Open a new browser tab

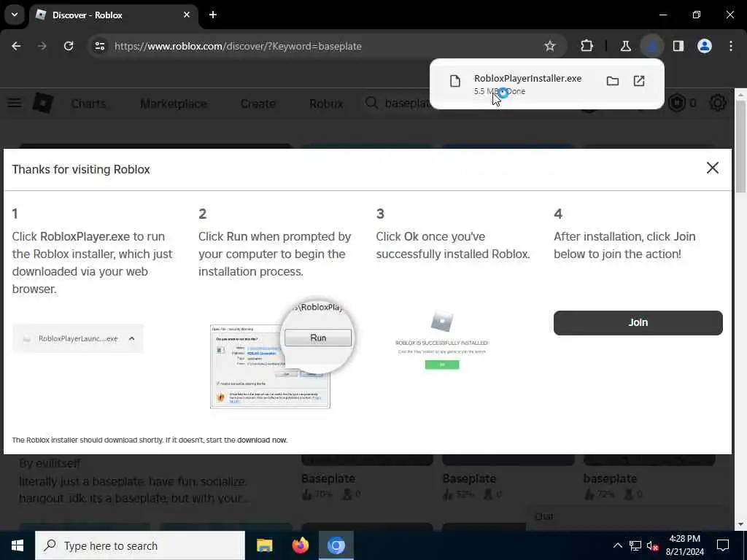click(x=213, y=15)
